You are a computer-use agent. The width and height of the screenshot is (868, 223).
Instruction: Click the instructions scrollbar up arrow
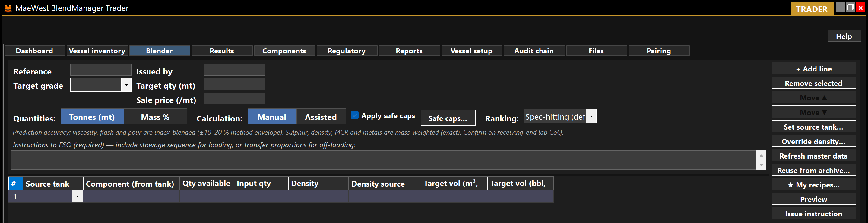[x=761, y=155]
